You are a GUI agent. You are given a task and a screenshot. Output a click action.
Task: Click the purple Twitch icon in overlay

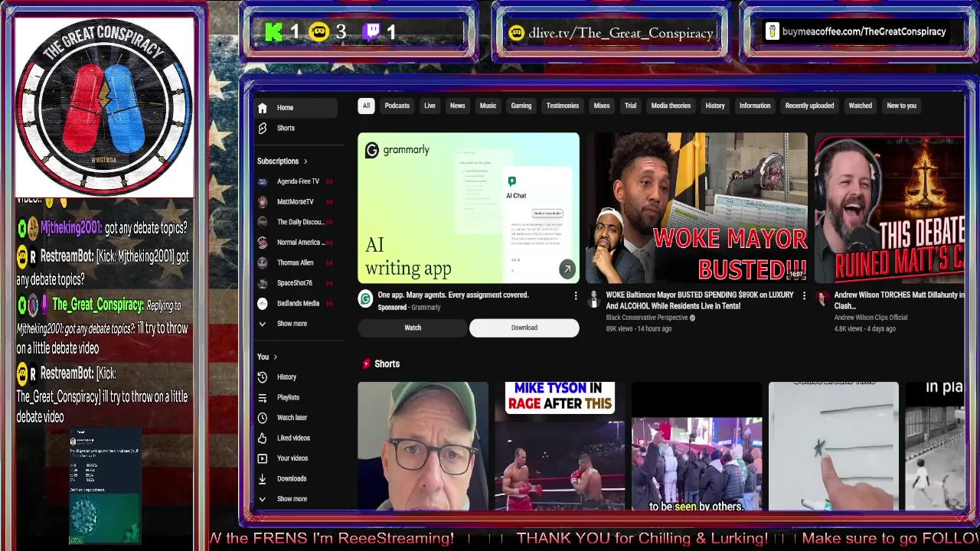pos(371,32)
